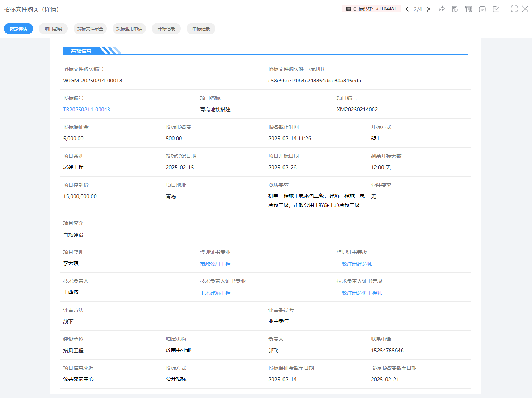View the 中标记录 tab
This screenshot has width=532, height=398.
(x=201, y=29)
